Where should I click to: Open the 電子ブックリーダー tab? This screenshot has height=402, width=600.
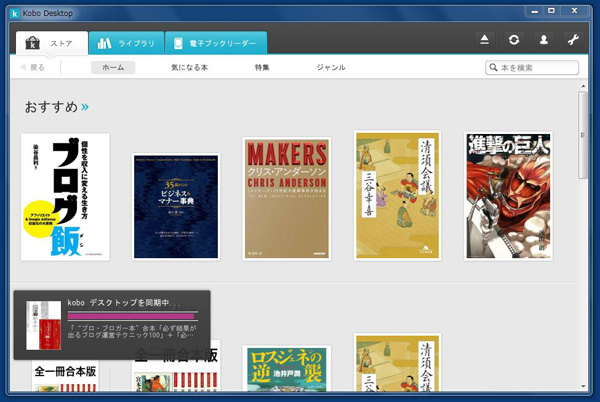216,43
